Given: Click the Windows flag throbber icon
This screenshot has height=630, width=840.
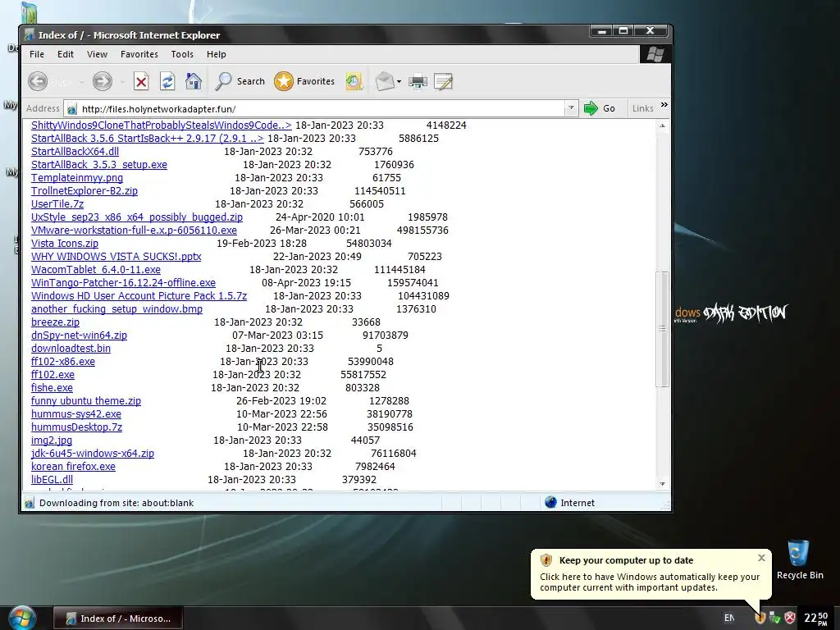Looking at the screenshot, I should tap(655, 54).
